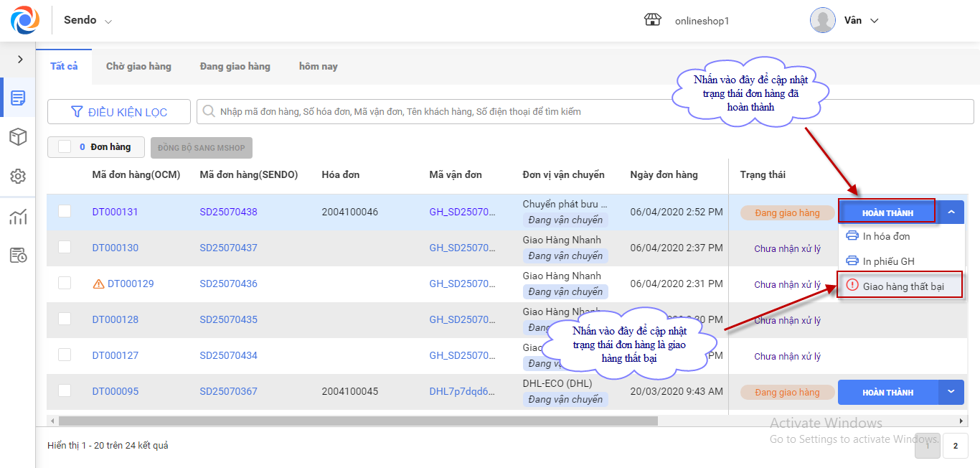Open the reports chart sidebar icon

(x=18, y=217)
